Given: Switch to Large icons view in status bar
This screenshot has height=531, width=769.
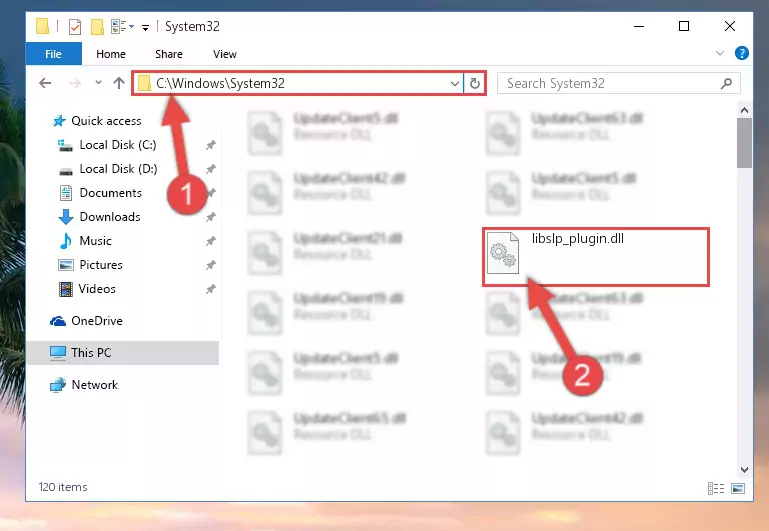Looking at the screenshot, I should [x=738, y=488].
